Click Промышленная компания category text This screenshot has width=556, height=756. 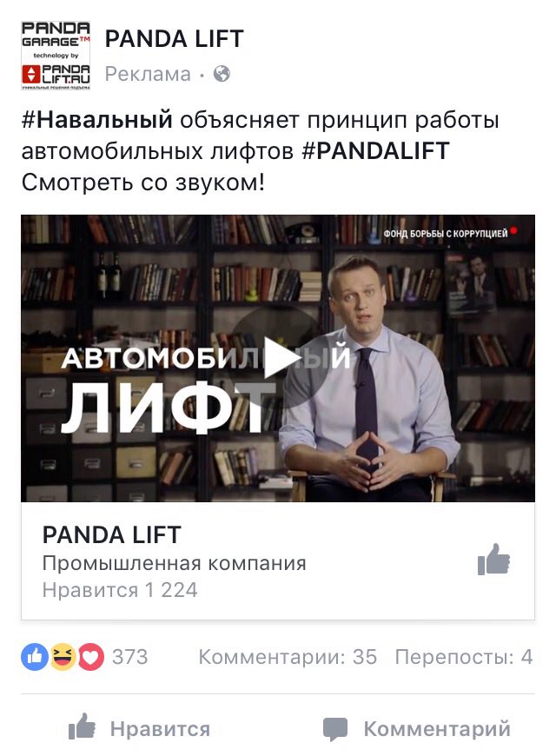click(x=174, y=563)
